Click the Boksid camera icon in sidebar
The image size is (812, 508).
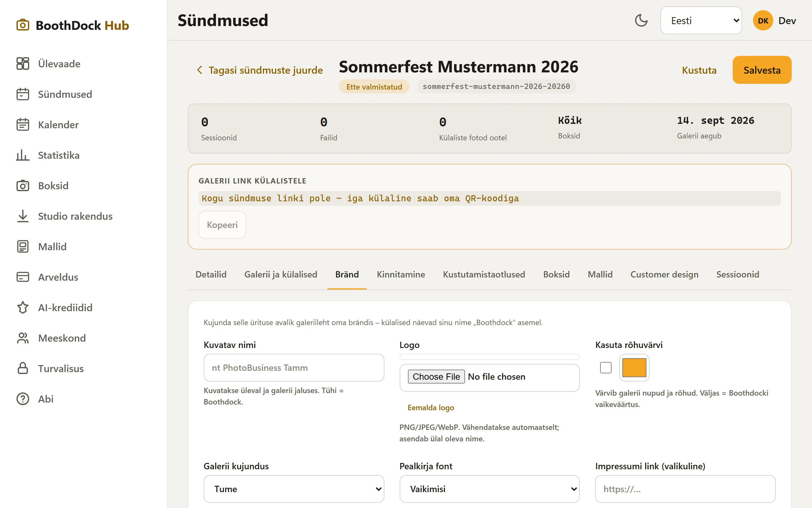click(x=23, y=185)
